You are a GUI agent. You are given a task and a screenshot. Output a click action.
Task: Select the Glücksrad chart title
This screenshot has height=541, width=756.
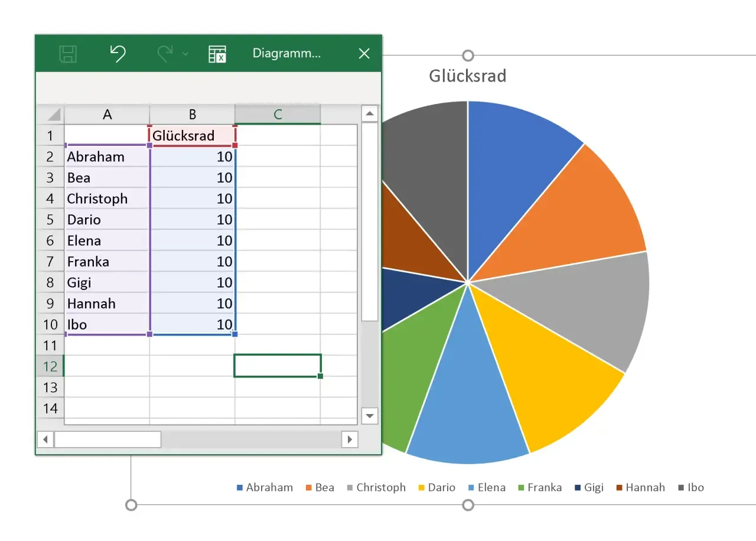tap(467, 76)
